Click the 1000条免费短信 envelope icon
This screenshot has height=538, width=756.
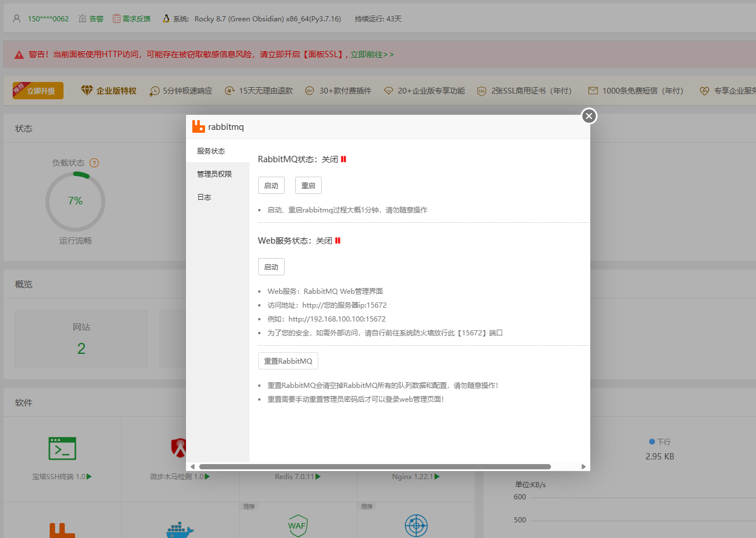tap(593, 91)
